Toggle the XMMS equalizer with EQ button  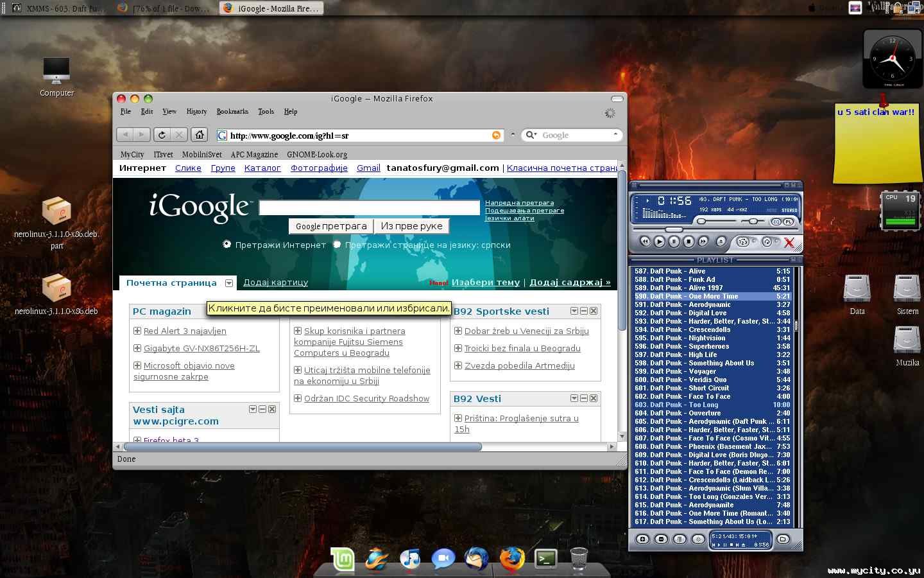(776, 222)
